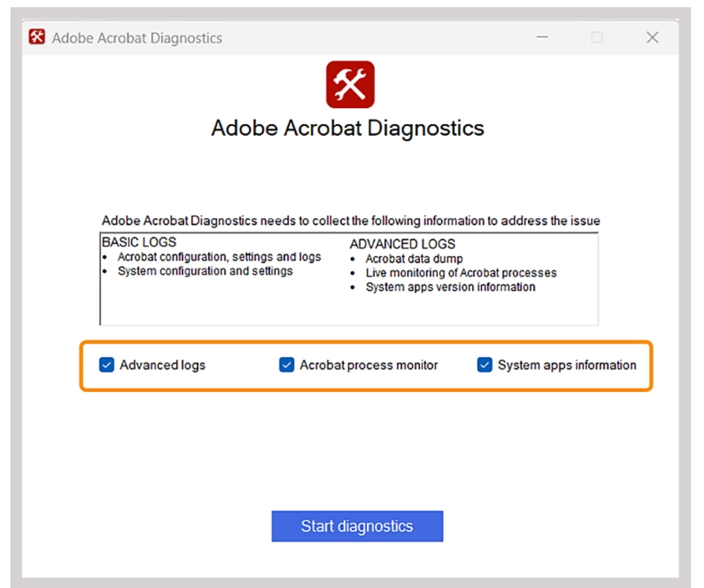Click the small title bar diagnostics icon
Image resolution: width=704 pixels, height=588 pixels.
pyautogui.click(x=37, y=37)
